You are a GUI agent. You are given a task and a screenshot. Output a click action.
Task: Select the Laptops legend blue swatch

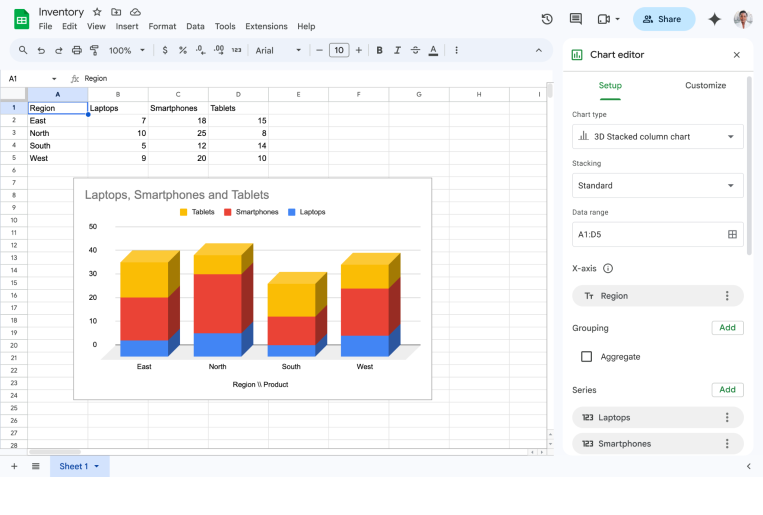pyautogui.click(x=291, y=212)
